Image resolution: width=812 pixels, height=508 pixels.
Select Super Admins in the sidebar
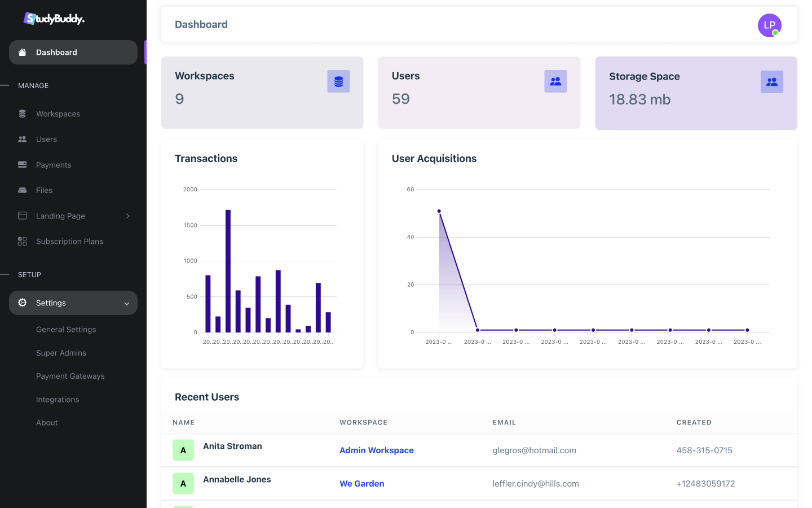[x=61, y=353]
